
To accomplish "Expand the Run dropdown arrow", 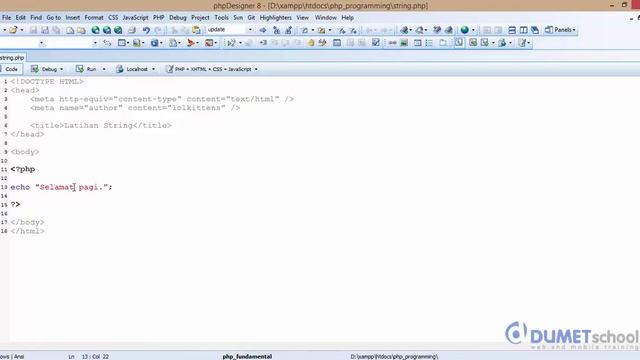I will click(104, 69).
